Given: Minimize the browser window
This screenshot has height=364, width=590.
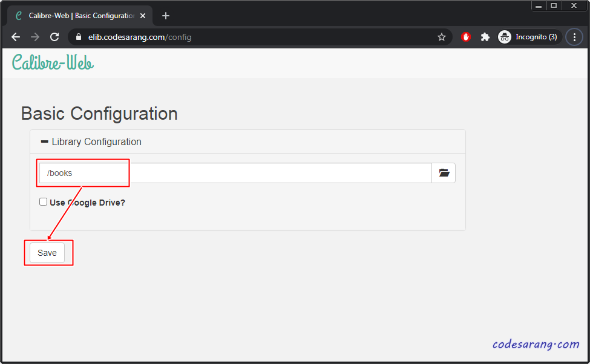Looking at the screenshot, I should [539, 5].
